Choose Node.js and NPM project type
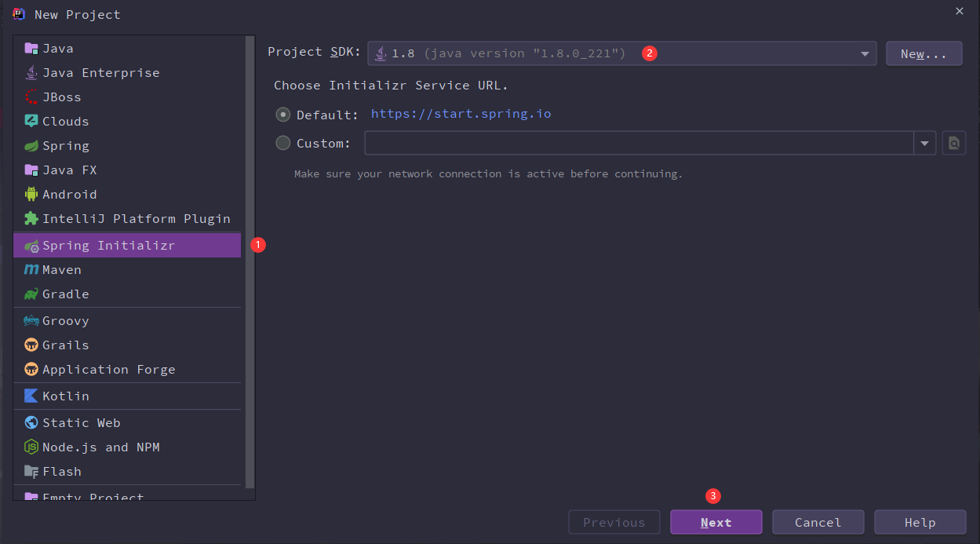 (100, 447)
